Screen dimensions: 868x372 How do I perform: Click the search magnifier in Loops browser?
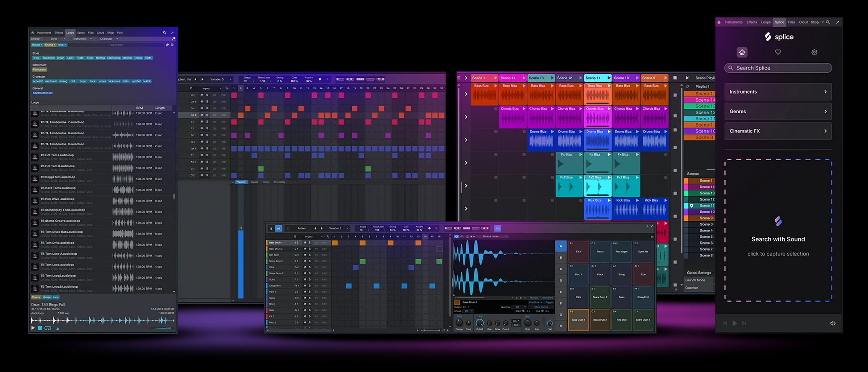164,33
